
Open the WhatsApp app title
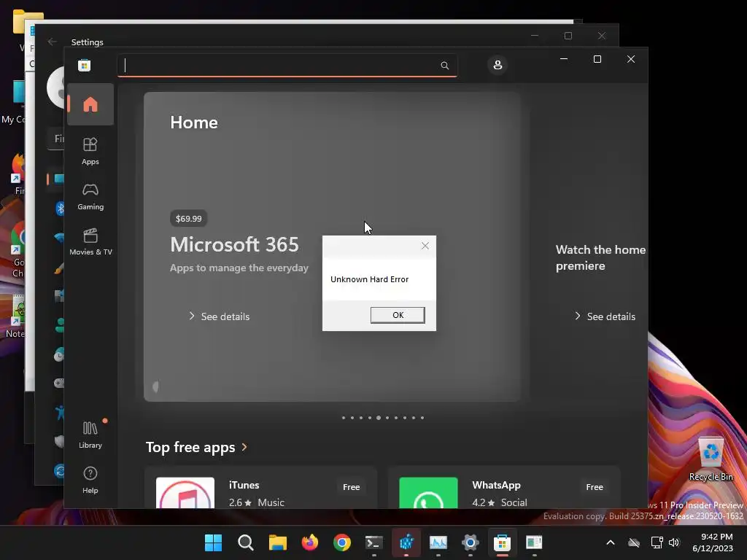(496, 485)
